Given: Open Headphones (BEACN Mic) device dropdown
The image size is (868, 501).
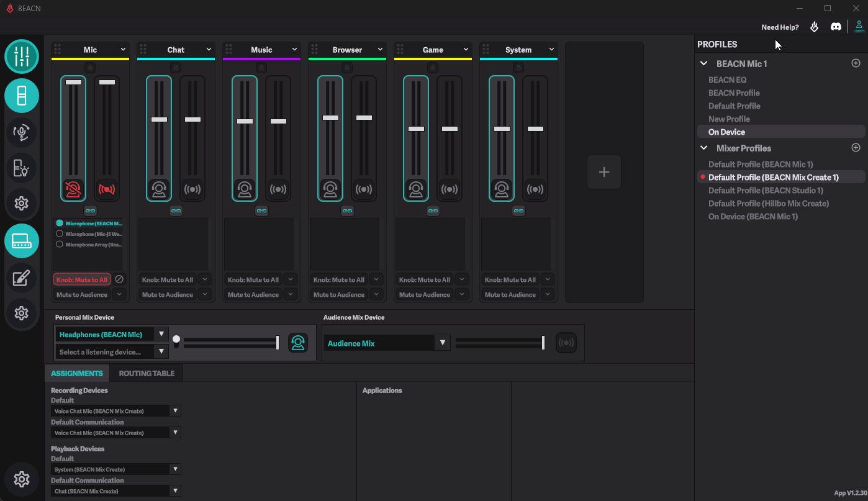Looking at the screenshot, I should [x=112, y=334].
